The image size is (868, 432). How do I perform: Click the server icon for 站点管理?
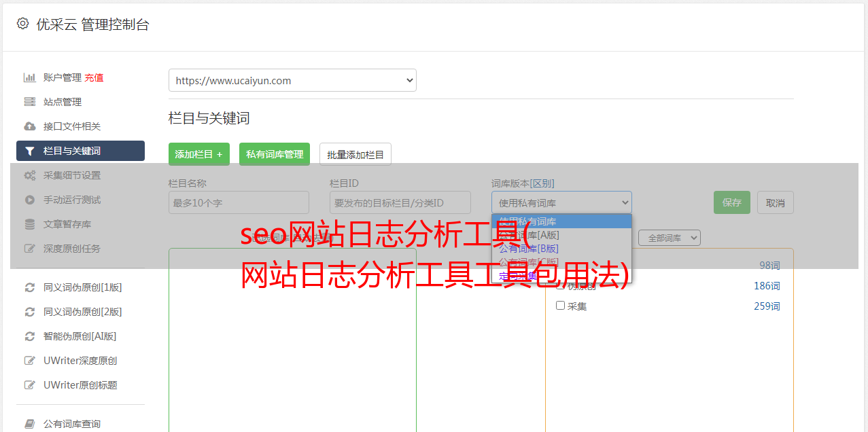[30, 102]
